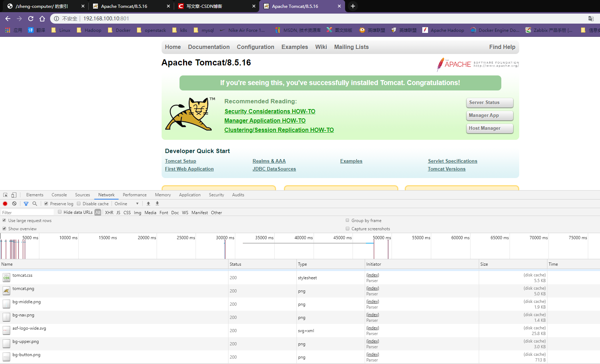Open the Docker bookmark folder
Screen dimensions: 600x364
(119, 30)
